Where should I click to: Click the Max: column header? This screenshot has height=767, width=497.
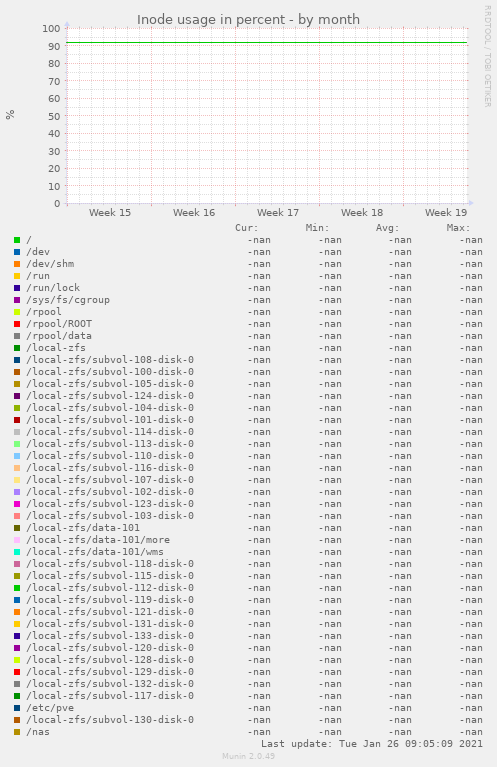point(458,228)
